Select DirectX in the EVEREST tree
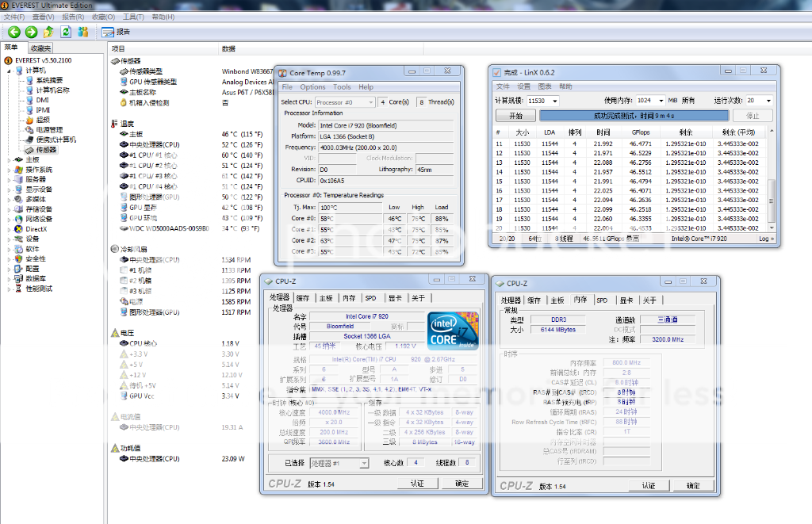The image size is (812, 524). click(36, 229)
